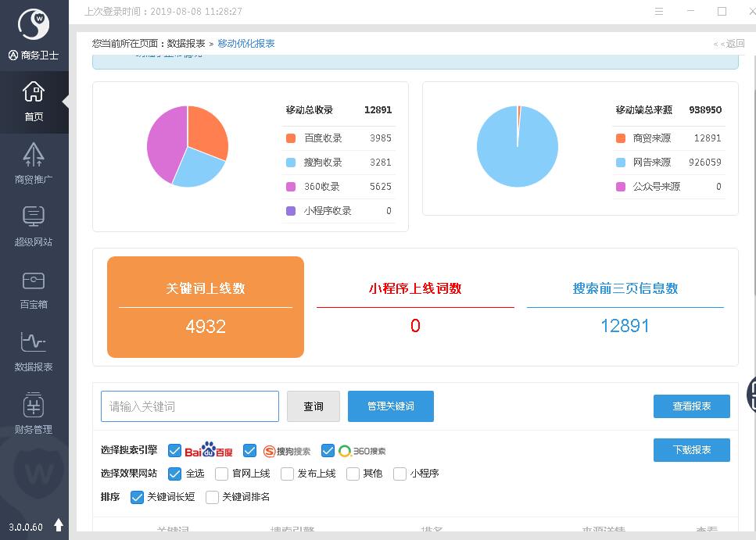Image resolution: width=756 pixels, height=540 pixels.
Task: Click the 下载报表 download button
Action: 691,450
